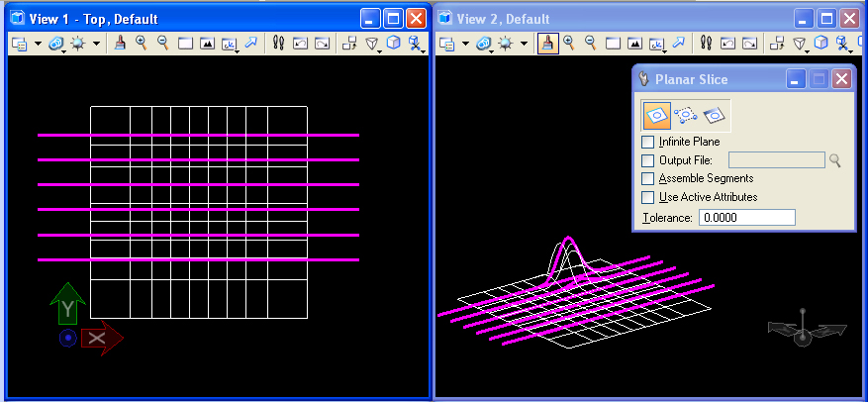The image size is (868, 402).
Task: Open View Attributes in View 1 toolbar
Action: 20,44
